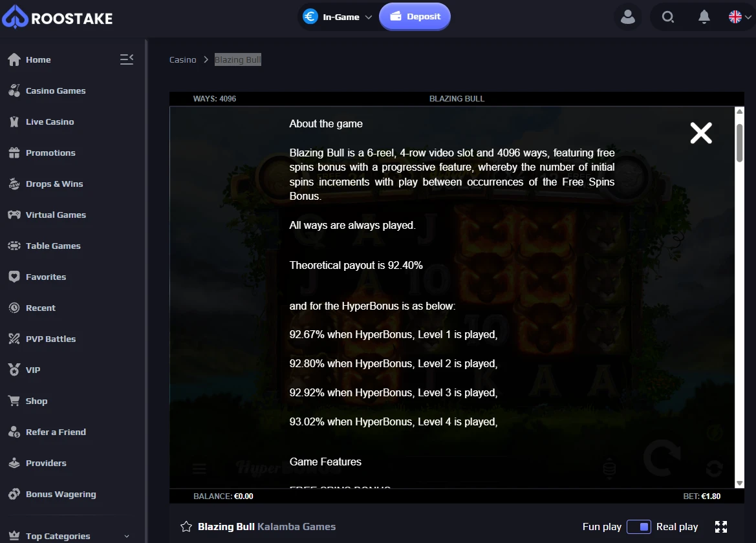The height and width of the screenshot is (543, 756).
Task: Expand Top Categories chevron
Action: point(127,537)
